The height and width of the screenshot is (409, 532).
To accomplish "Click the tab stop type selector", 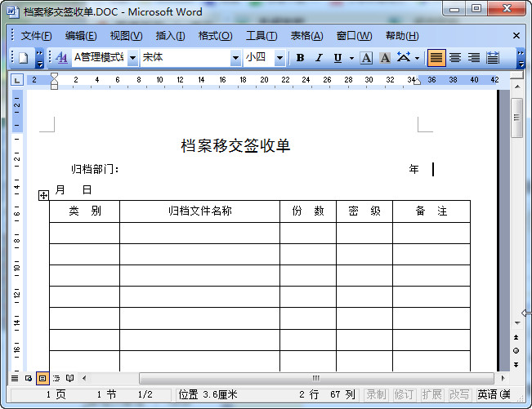I will pyautogui.click(x=16, y=80).
